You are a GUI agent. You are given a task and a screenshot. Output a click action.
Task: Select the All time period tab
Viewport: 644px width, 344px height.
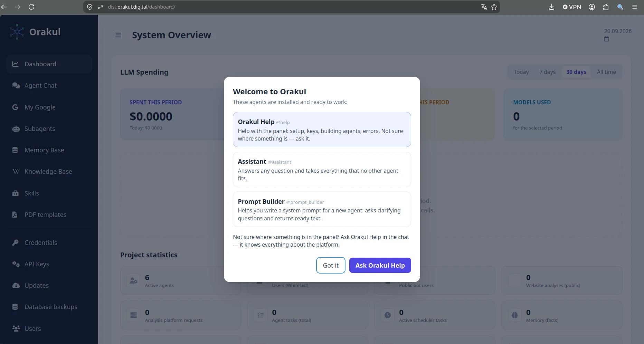[606, 72]
